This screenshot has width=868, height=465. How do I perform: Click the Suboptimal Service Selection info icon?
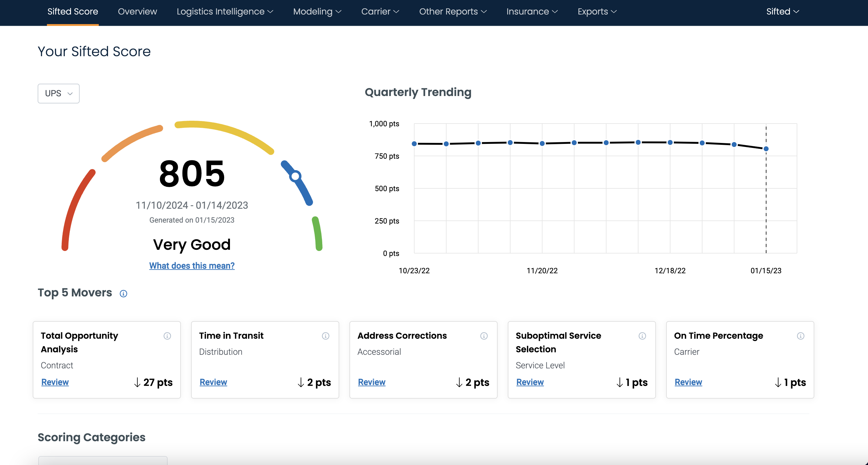(x=642, y=336)
